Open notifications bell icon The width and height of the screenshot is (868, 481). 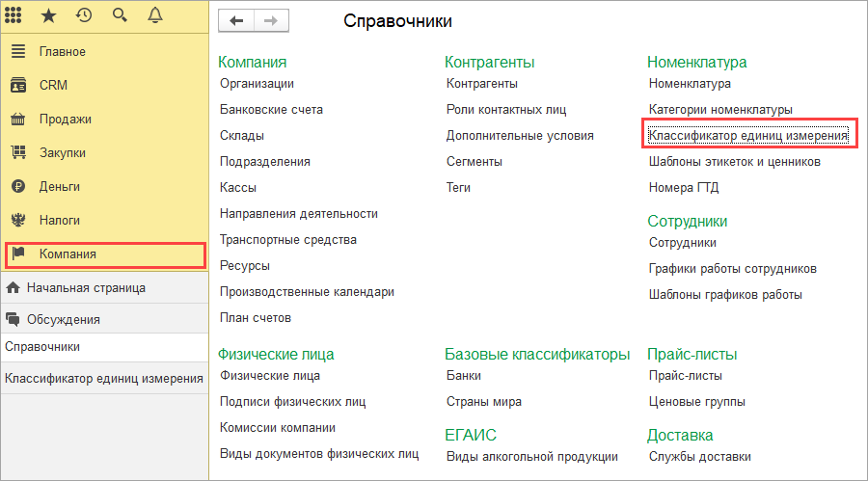click(155, 15)
